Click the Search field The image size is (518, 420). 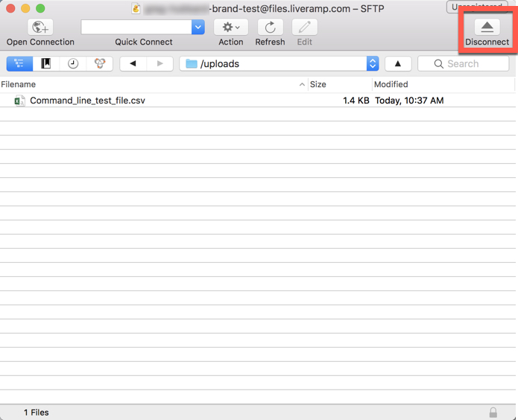point(463,63)
